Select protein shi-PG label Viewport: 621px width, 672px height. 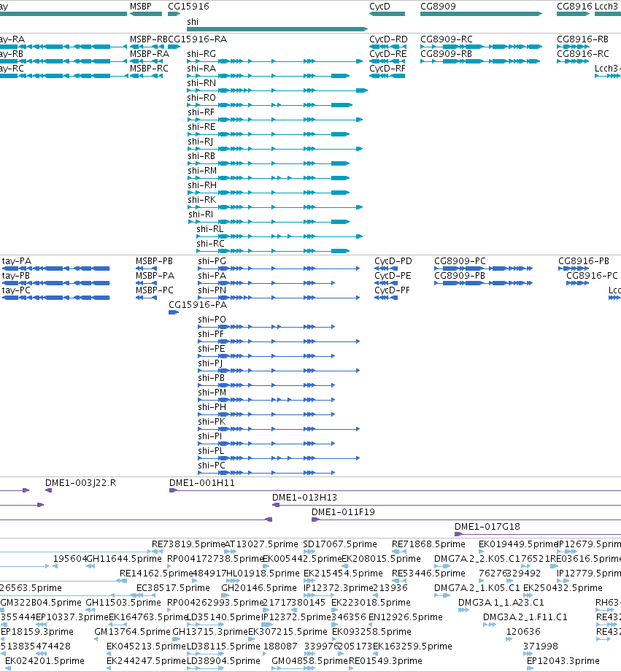(x=212, y=261)
